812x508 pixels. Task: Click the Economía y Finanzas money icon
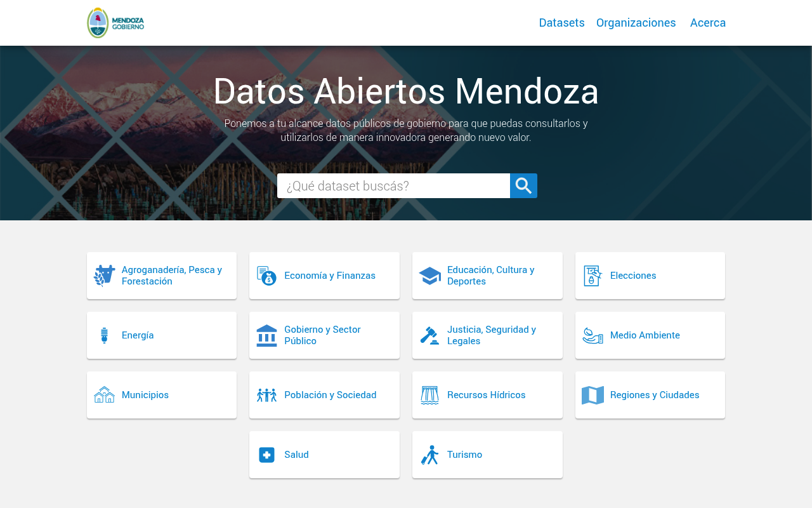pos(266,276)
